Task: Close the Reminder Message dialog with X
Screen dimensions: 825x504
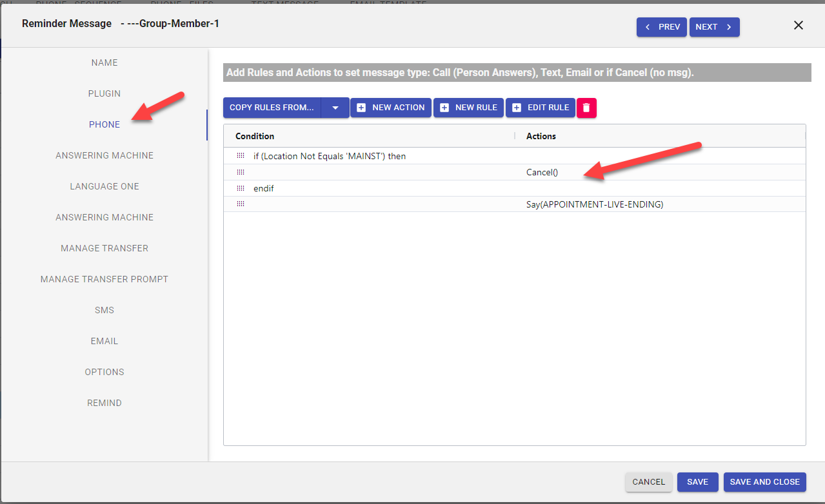Action: click(798, 26)
